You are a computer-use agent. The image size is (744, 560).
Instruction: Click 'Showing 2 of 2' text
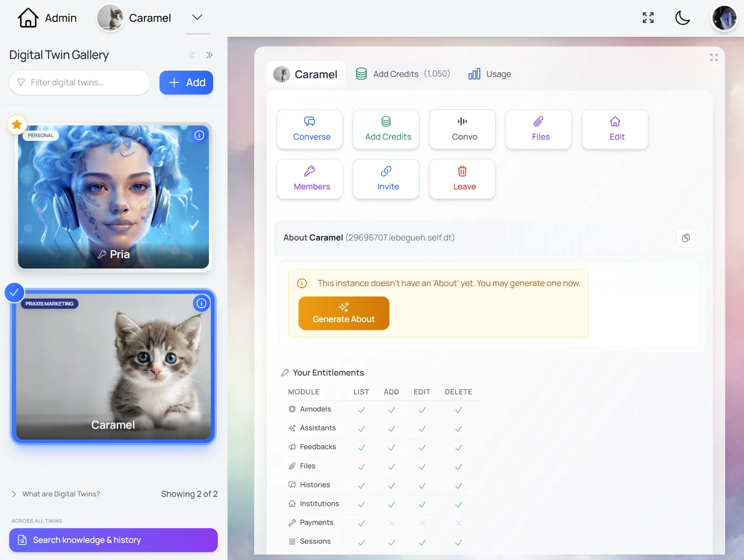(189, 494)
